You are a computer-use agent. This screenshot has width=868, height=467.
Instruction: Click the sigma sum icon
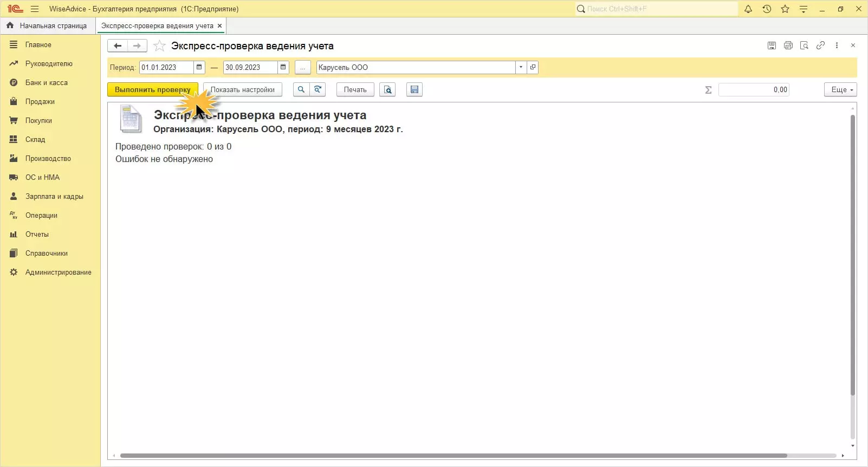[x=708, y=90]
